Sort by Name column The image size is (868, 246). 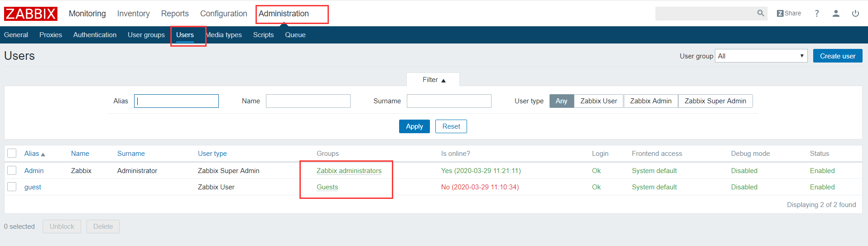[x=80, y=154]
